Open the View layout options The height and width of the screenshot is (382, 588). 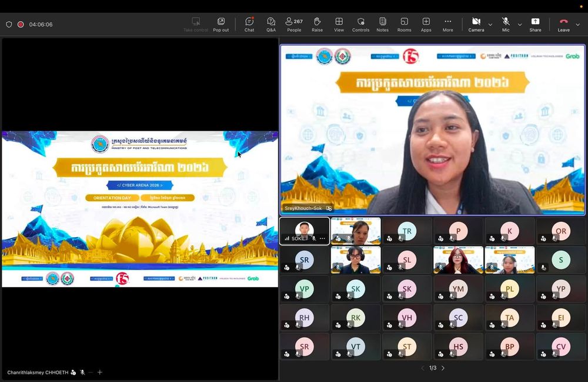(339, 24)
